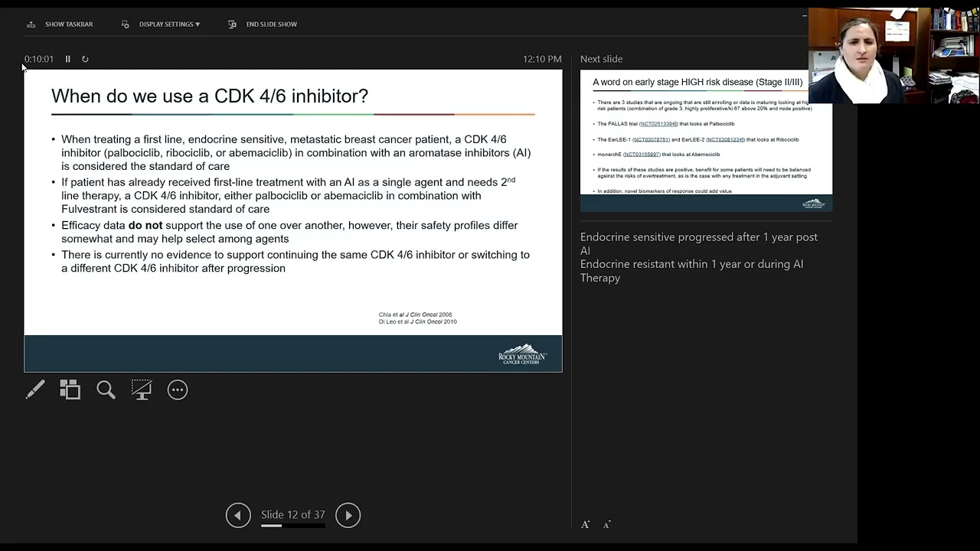Open pen and laser pointer tools
The height and width of the screenshot is (551, 980).
(x=35, y=390)
